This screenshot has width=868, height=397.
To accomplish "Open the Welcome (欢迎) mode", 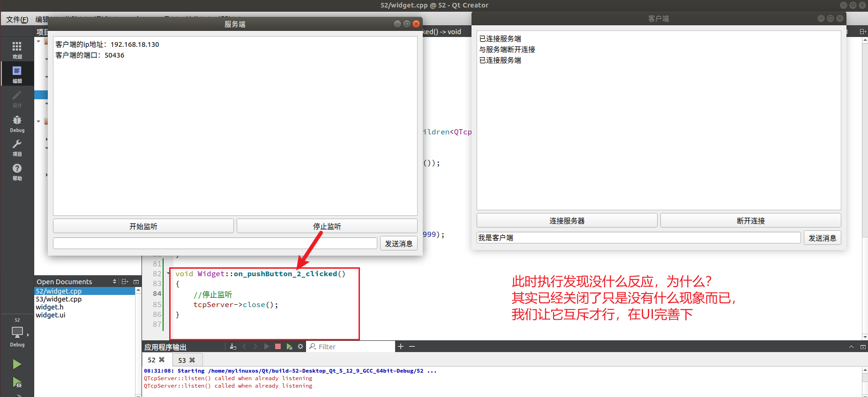I will (x=17, y=50).
